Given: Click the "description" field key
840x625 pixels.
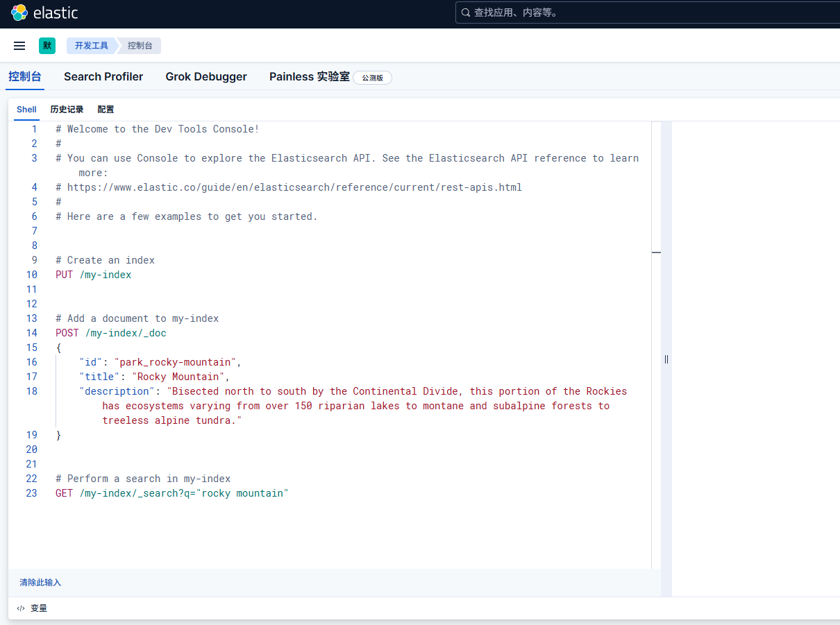Looking at the screenshot, I should pyautogui.click(x=117, y=391).
